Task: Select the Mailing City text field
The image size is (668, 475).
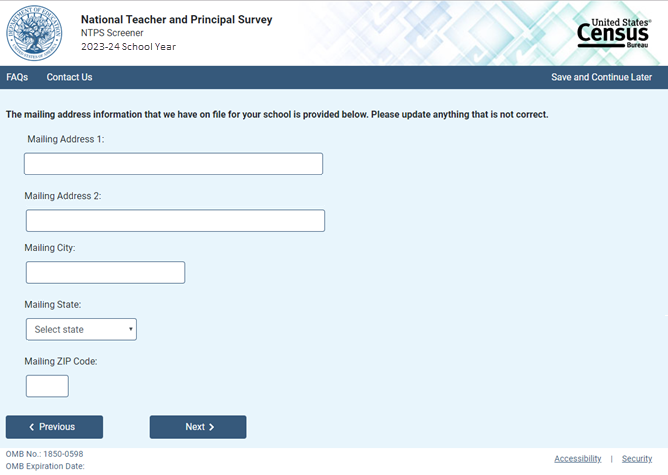Action: [x=105, y=272]
